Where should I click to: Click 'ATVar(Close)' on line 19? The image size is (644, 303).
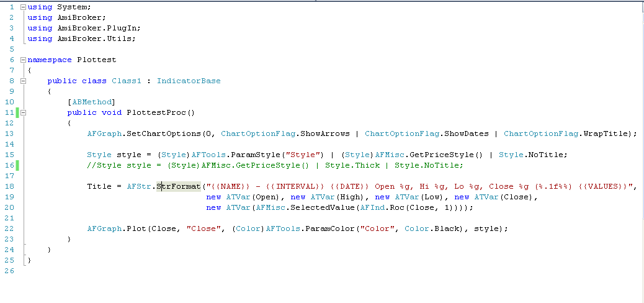(504, 197)
